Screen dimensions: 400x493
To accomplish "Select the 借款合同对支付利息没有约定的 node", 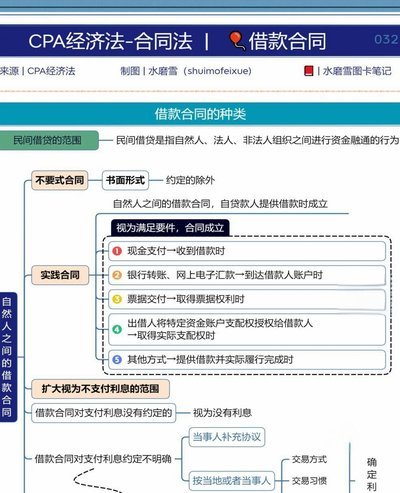I will tap(103, 413).
